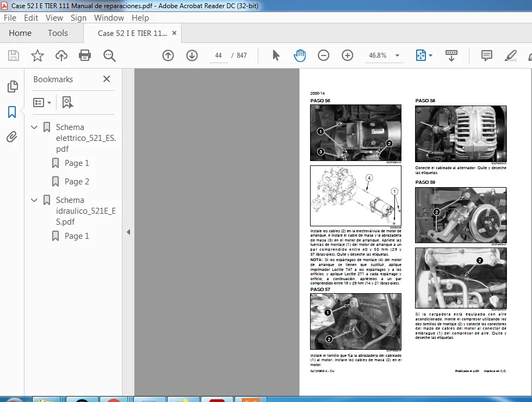Jump to Page 1 under Schema elettrico

click(77, 163)
